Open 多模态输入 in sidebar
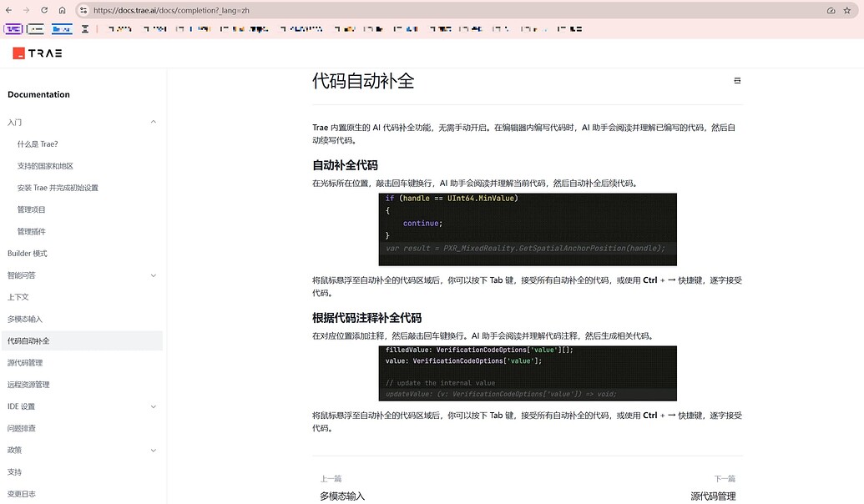Screen dimensions: 864x504 point(25,319)
